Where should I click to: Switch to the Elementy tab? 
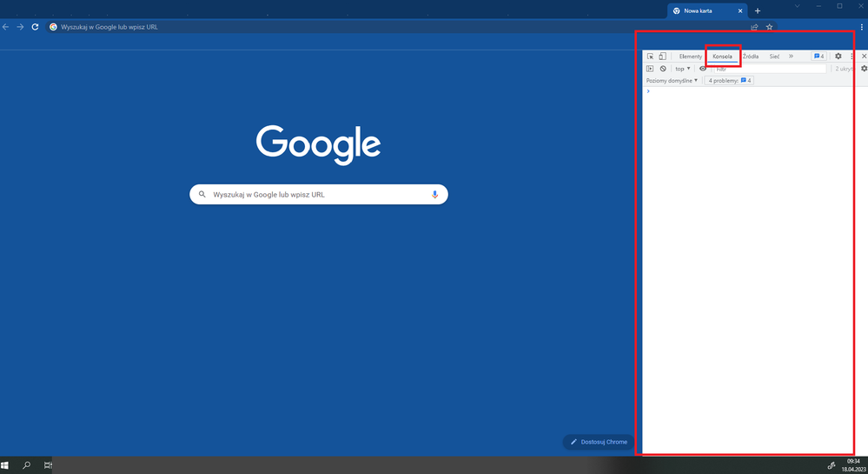(x=690, y=57)
